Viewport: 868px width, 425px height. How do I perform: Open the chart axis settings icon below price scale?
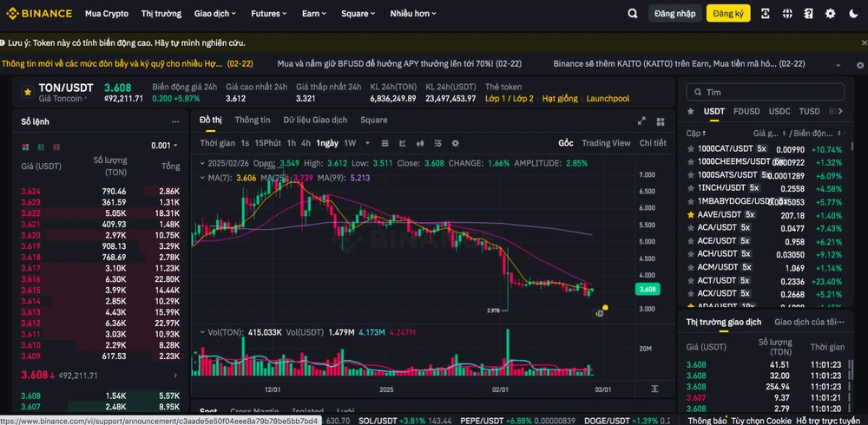(654, 389)
